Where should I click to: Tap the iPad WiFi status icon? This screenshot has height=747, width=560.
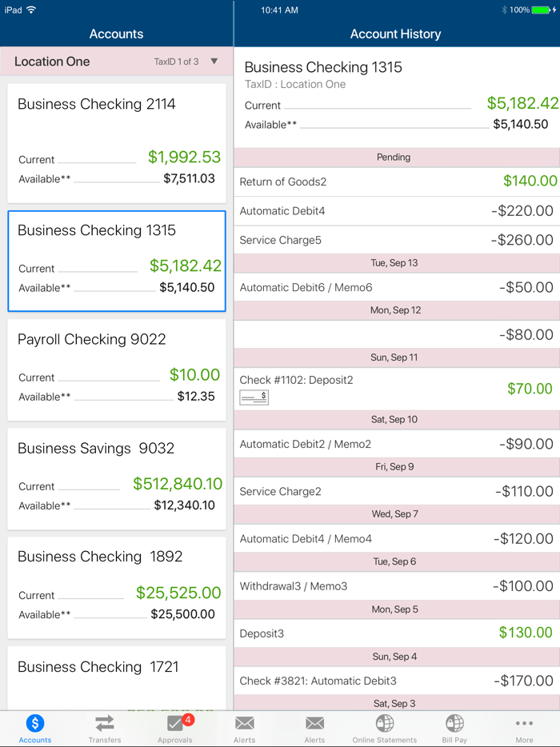(31, 10)
